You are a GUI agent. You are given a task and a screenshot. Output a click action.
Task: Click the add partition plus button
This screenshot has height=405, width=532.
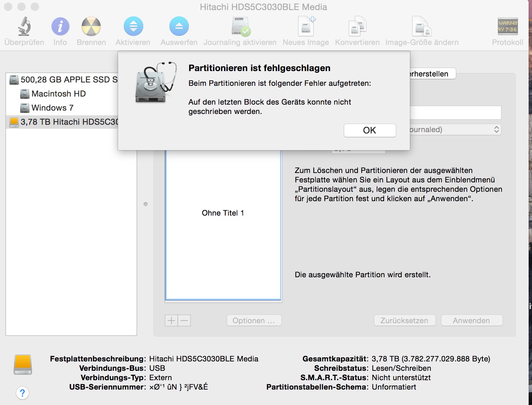click(x=171, y=321)
